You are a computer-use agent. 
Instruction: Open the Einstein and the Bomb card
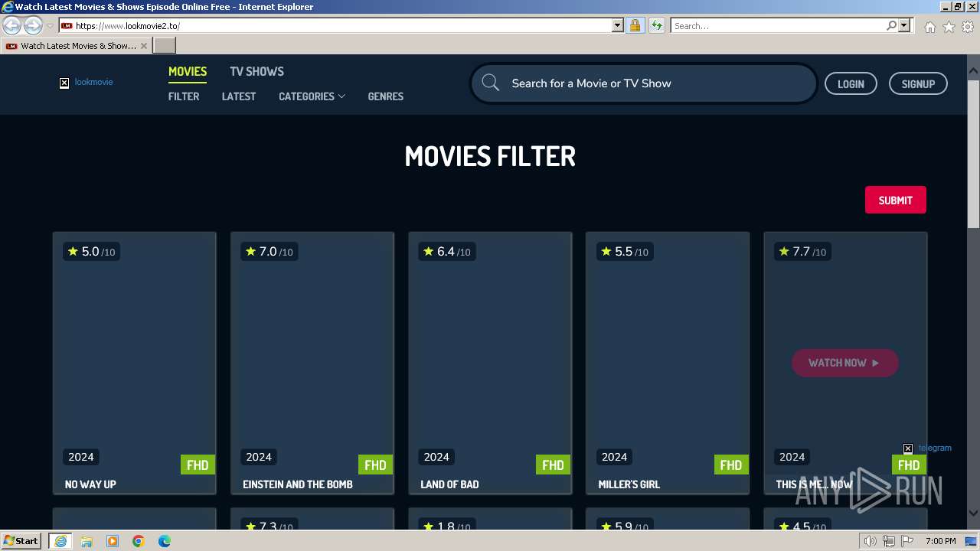(x=312, y=363)
